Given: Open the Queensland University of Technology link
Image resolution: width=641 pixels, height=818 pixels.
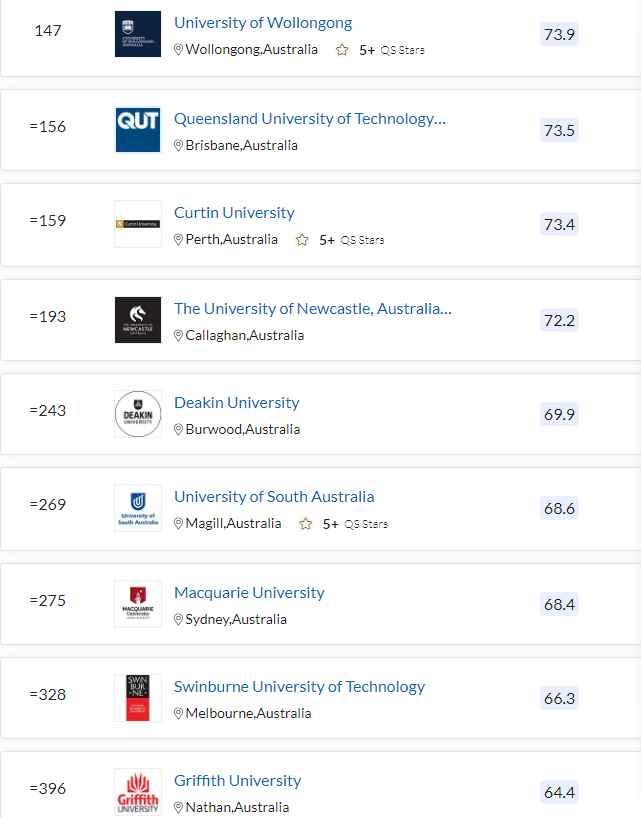Looking at the screenshot, I should tap(310, 118).
